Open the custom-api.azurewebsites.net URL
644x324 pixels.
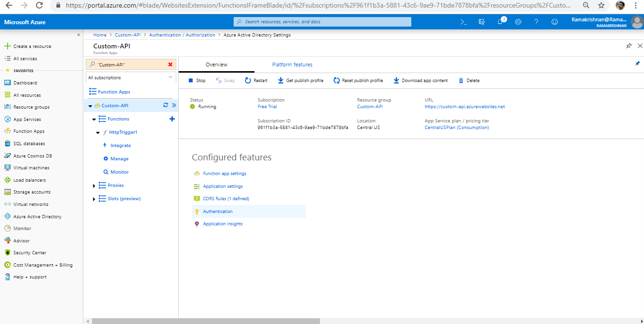[x=465, y=107]
